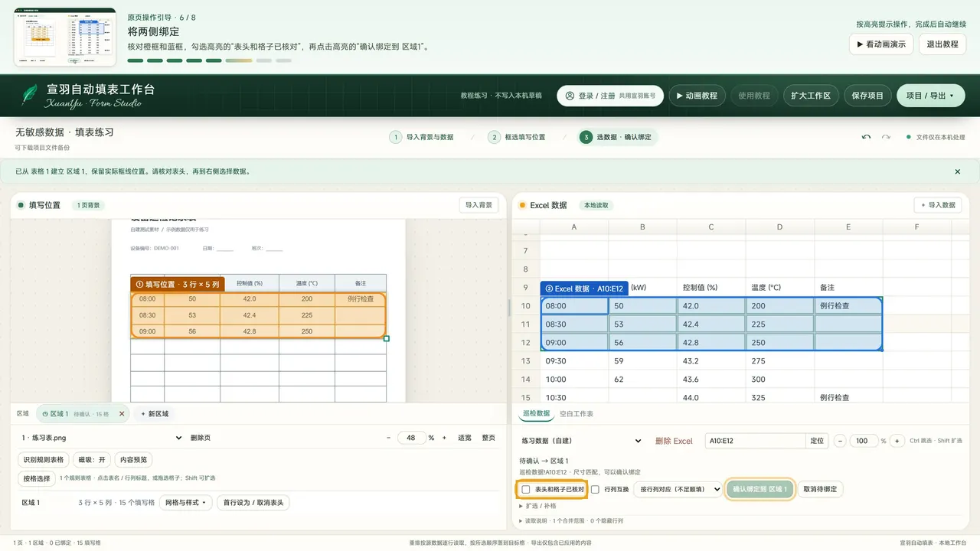Expand the 读取说明 details
Screen dimensions: 980x551
(571, 520)
